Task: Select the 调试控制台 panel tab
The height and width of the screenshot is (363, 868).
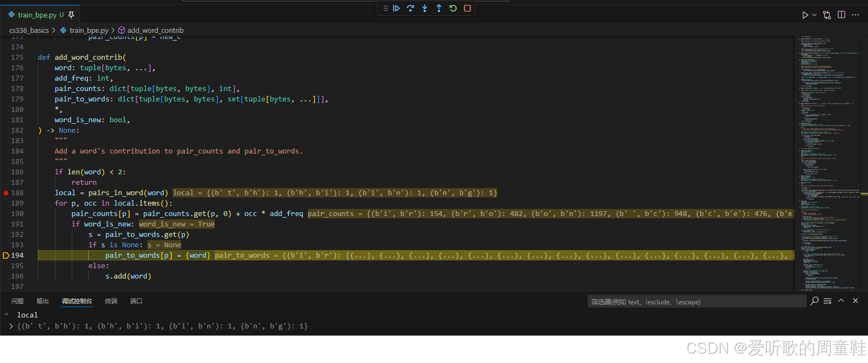Action: [77, 301]
